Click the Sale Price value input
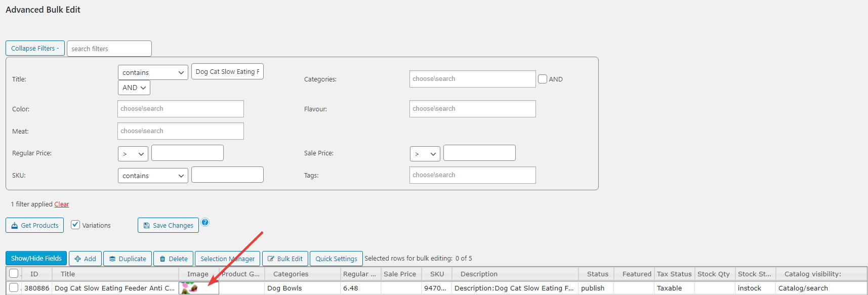 479,153
